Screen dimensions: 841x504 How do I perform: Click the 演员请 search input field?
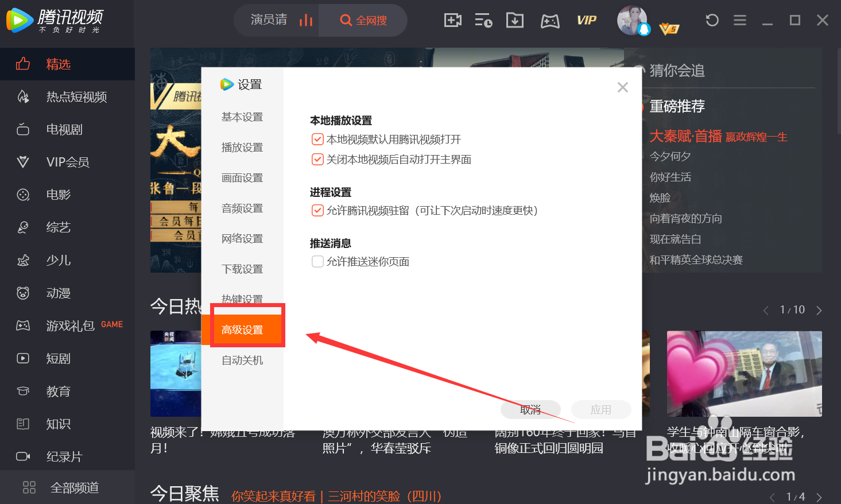[269, 20]
